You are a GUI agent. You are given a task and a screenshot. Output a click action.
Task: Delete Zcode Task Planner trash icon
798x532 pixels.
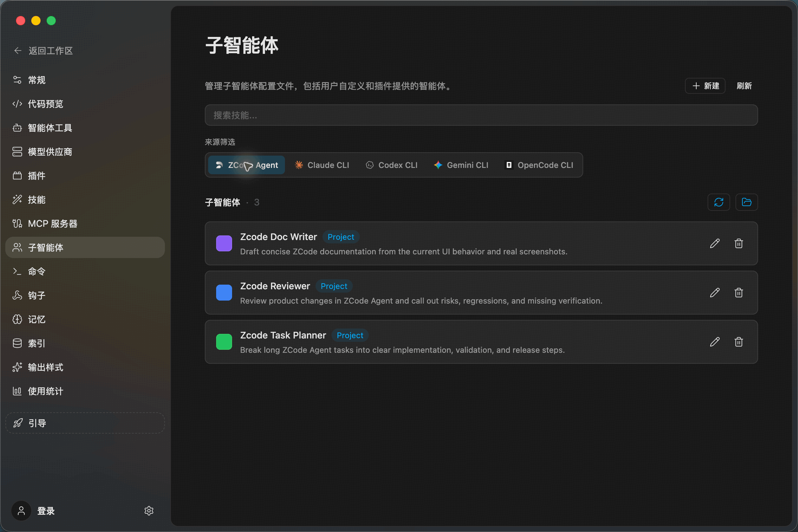[738, 342]
